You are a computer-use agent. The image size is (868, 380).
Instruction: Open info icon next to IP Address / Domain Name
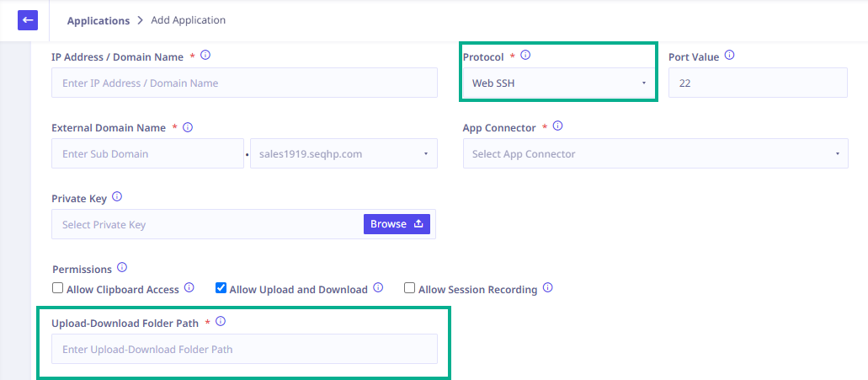click(205, 56)
